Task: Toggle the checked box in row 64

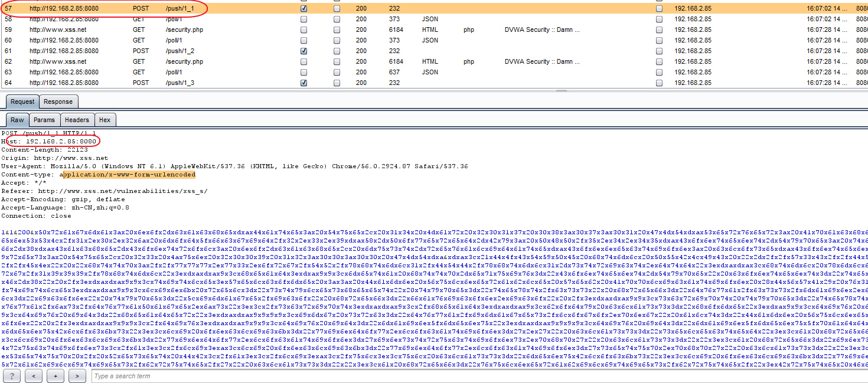Action: (304, 83)
